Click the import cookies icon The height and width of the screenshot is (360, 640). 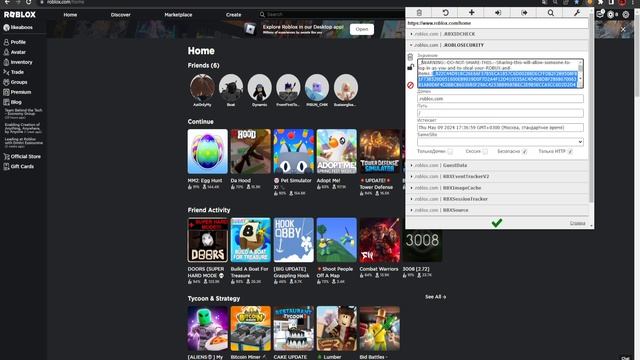click(x=498, y=13)
